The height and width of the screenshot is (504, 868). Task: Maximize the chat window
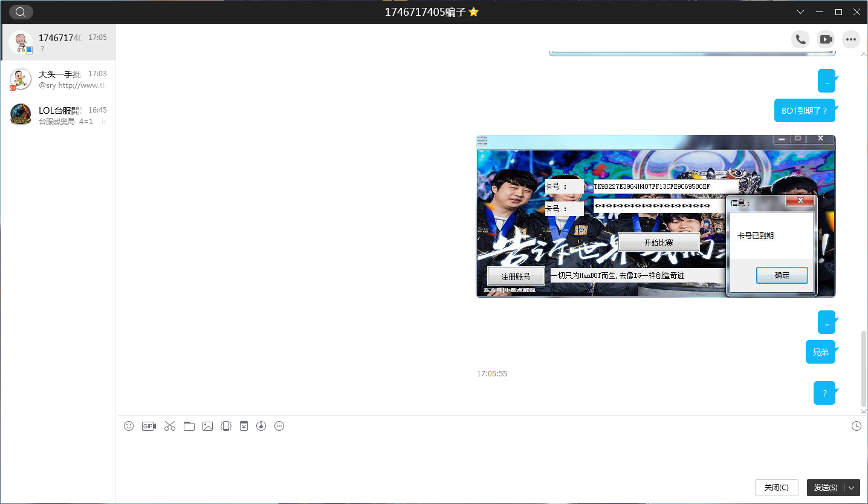(838, 12)
